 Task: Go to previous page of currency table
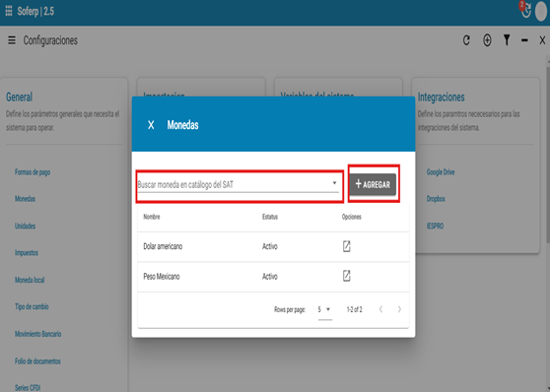click(380, 309)
